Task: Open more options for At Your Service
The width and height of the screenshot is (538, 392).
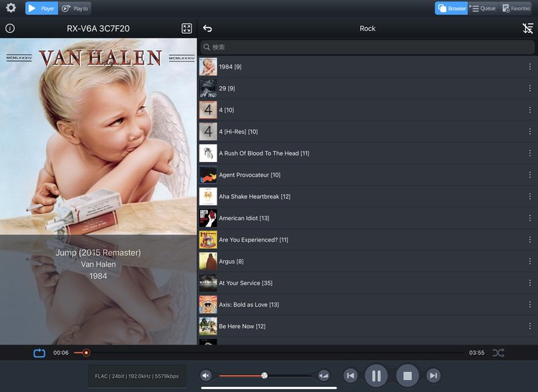Action: 530,282
